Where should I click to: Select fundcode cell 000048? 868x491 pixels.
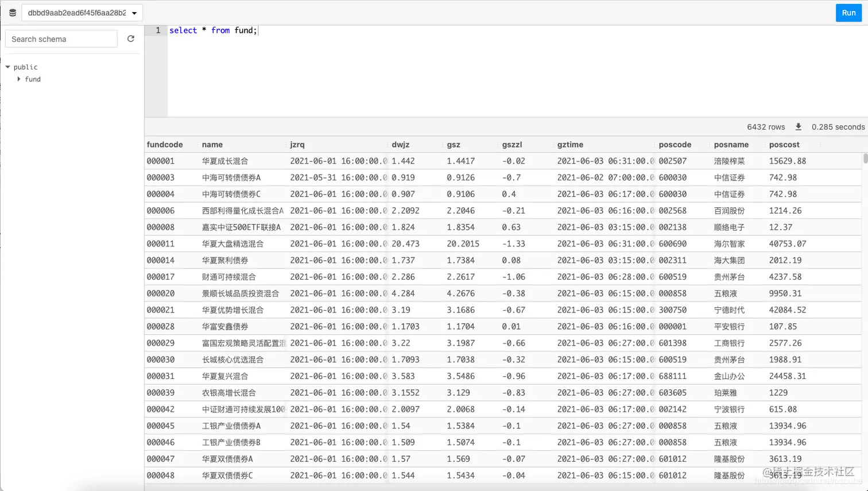pyautogui.click(x=161, y=475)
